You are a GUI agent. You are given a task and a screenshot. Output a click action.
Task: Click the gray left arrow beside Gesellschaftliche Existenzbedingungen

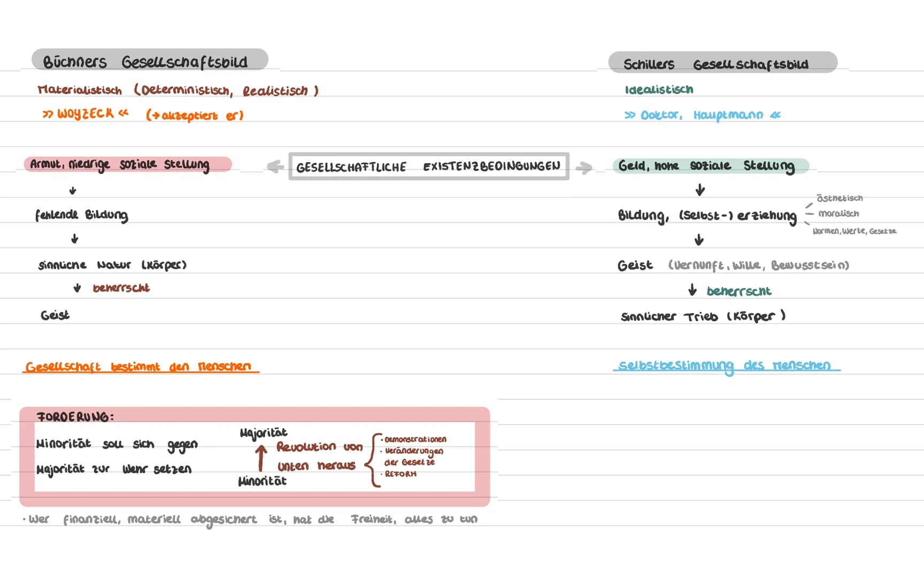click(275, 167)
